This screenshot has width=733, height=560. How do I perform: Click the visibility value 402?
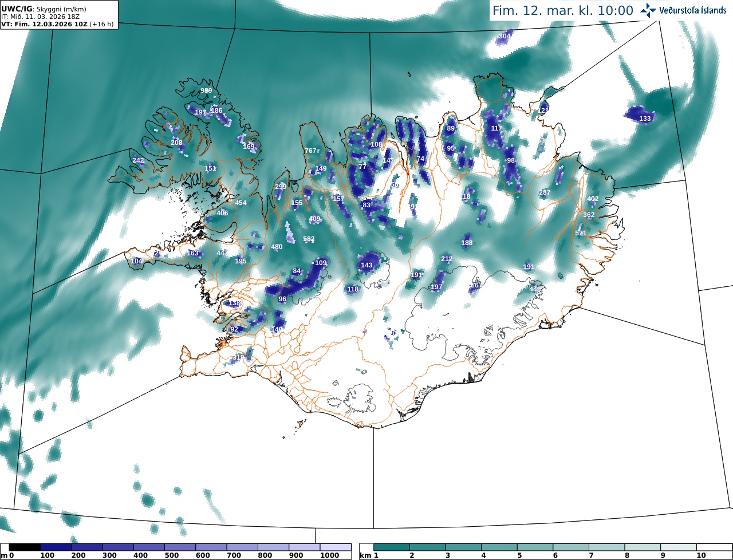(593, 199)
